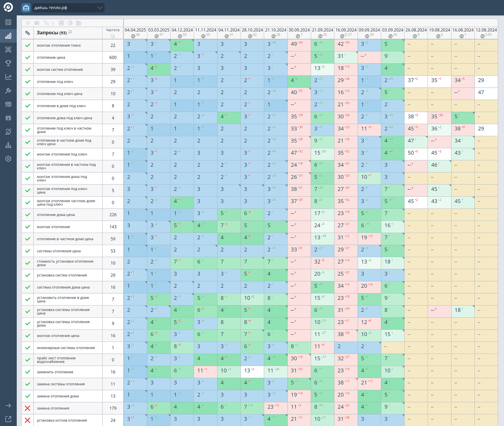
Task: Click the bug icon in left sidebar
Action: [x=8, y=118]
